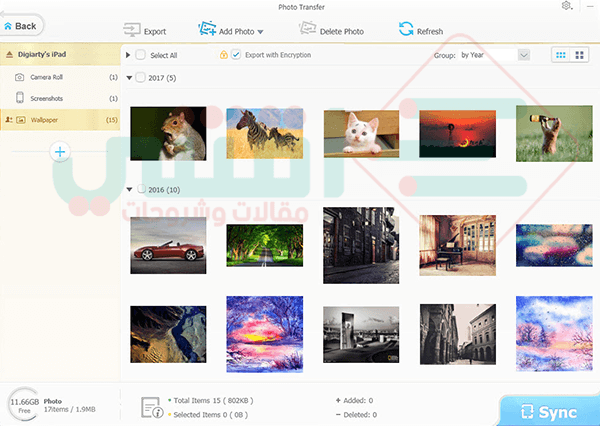Open the Add Photo dropdown arrow
Screen dimensions: 600x426
point(261,32)
